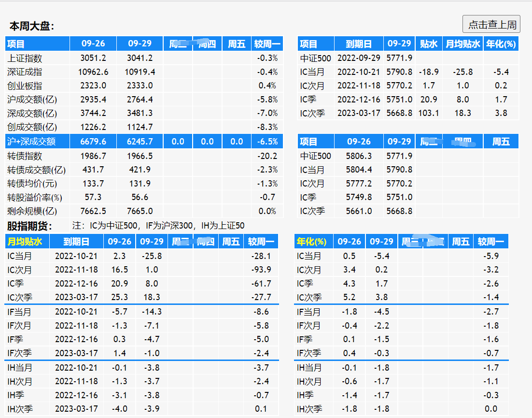Click the 5777.2 value for IC次月
The image size is (532, 418).
click(359, 184)
